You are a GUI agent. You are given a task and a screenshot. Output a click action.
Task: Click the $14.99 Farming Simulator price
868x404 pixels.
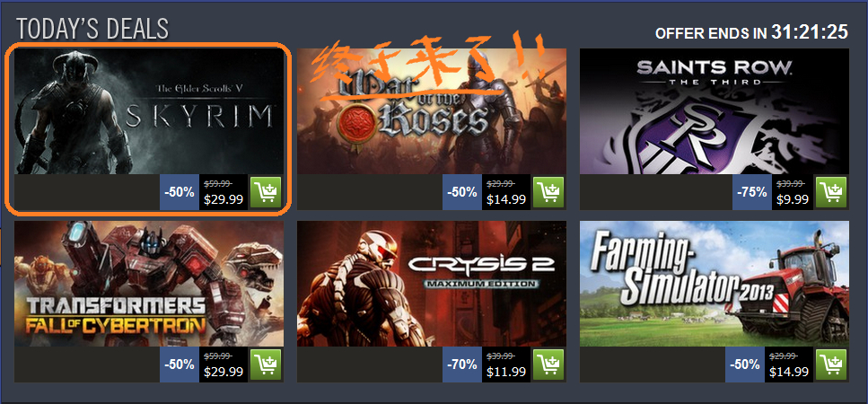coord(789,372)
